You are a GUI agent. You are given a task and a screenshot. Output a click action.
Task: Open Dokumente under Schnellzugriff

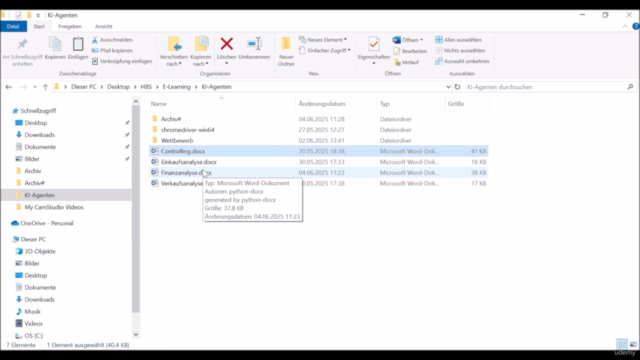coord(40,147)
